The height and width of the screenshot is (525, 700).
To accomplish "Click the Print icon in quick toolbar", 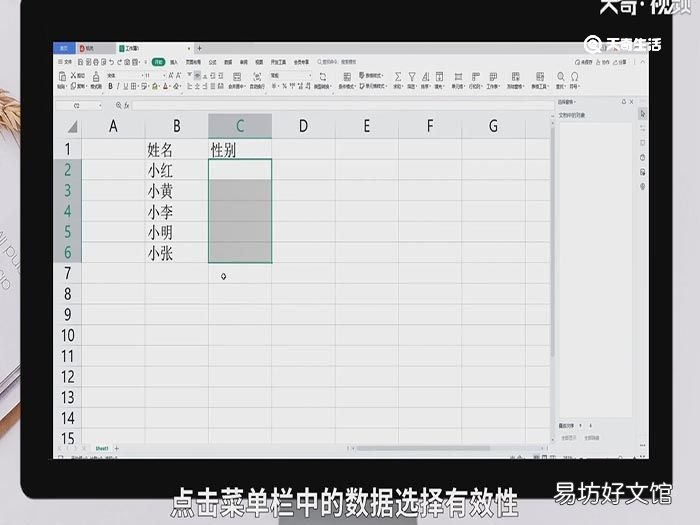I will 96,62.
